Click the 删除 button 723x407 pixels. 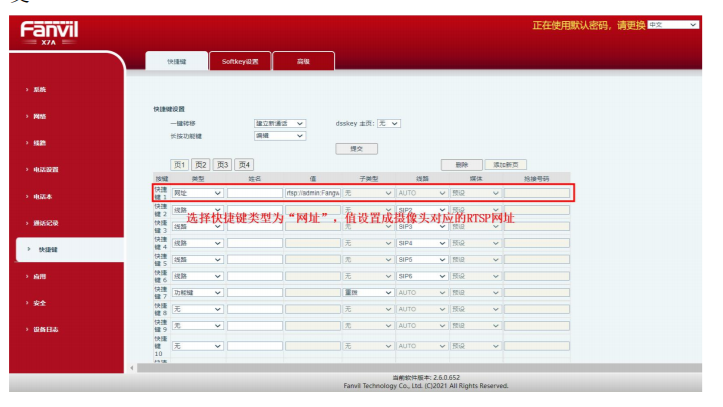462,165
